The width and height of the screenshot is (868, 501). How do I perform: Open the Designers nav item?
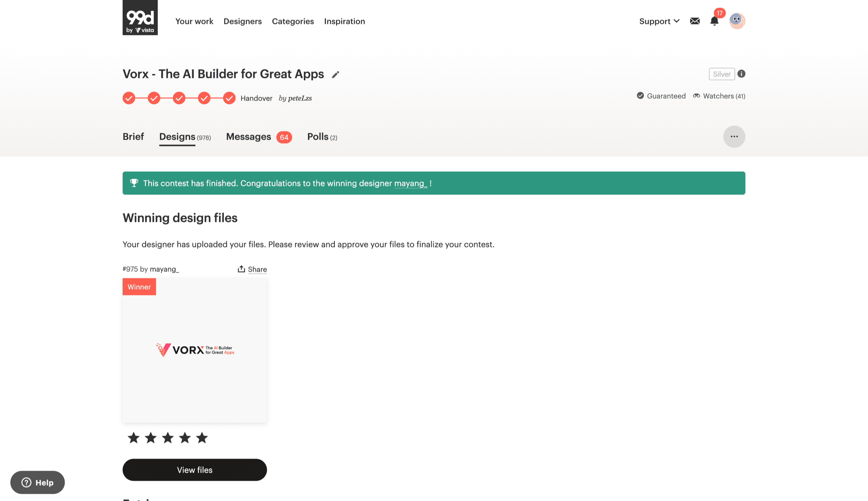(x=243, y=21)
